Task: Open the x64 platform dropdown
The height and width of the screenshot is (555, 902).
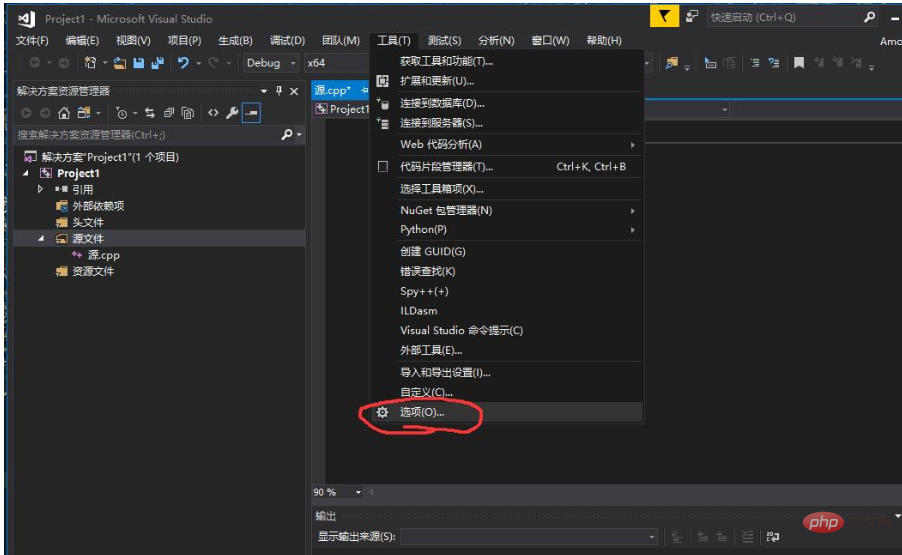Action: click(x=337, y=63)
